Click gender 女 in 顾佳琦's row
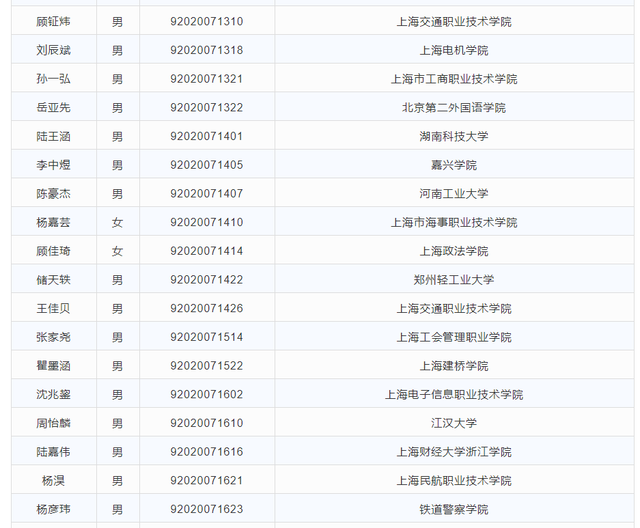Image resolution: width=640 pixels, height=528 pixels. click(x=118, y=251)
